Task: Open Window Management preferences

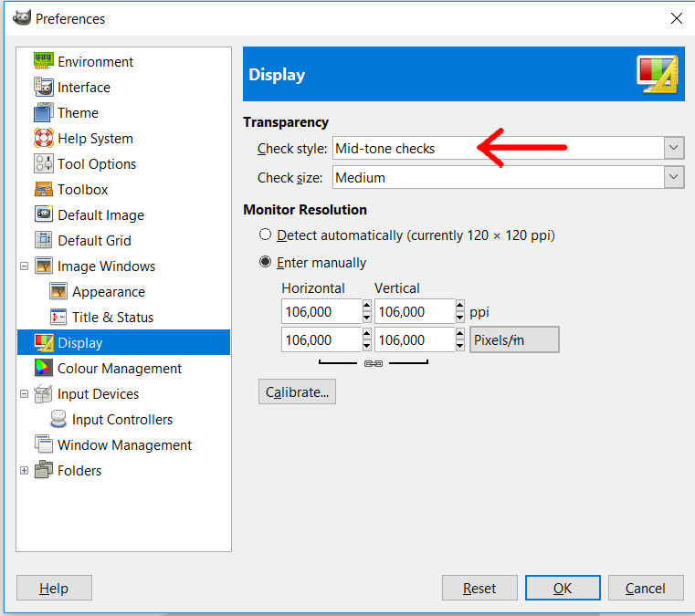Action: click(124, 445)
